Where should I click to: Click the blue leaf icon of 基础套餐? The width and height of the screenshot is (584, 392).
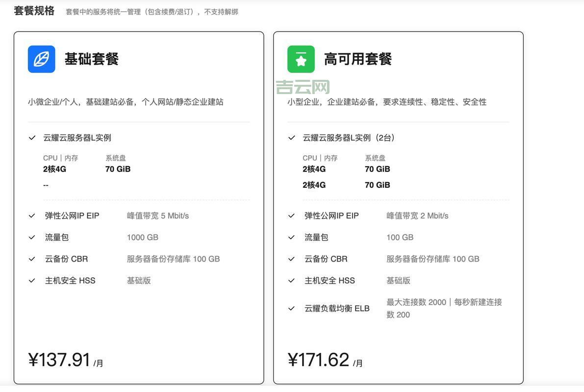coord(40,58)
